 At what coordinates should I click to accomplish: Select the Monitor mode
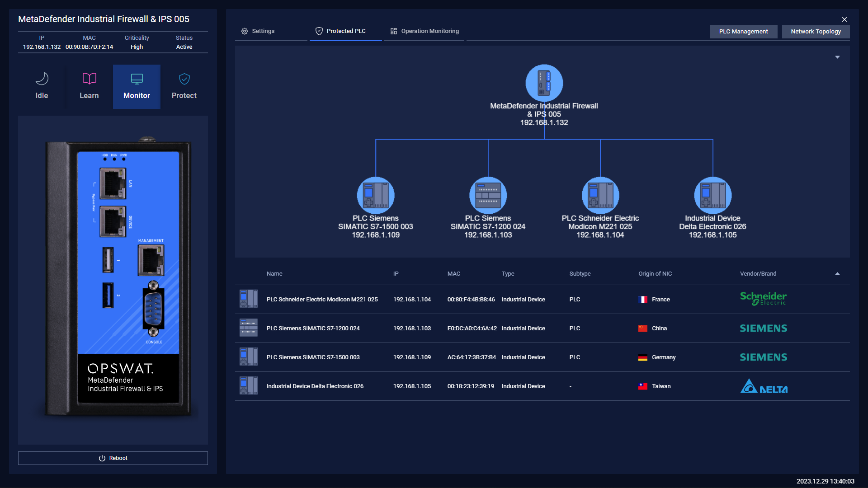[x=137, y=86]
